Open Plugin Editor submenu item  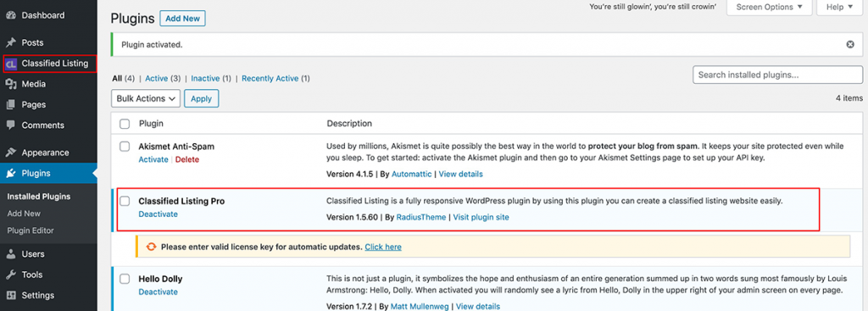[x=31, y=230]
